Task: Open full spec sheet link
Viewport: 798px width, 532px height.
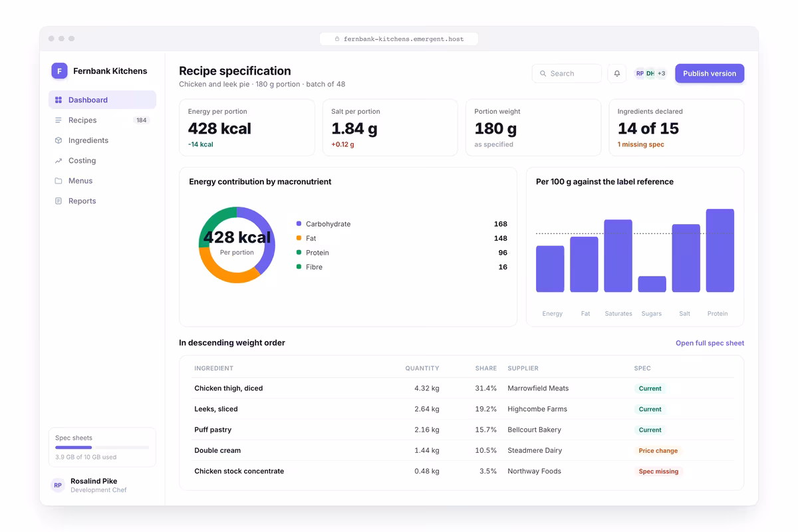Action: click(710, 343)
